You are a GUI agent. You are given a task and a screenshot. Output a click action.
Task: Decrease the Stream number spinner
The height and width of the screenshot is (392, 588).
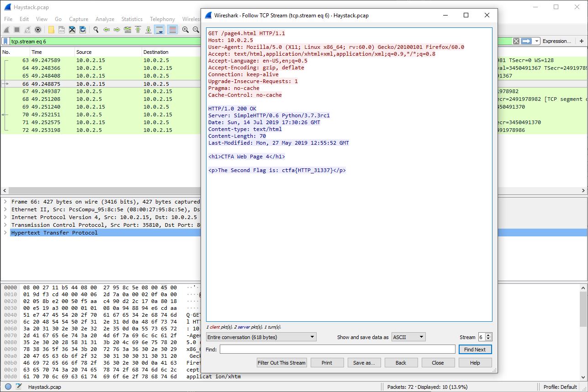(489, 339)
